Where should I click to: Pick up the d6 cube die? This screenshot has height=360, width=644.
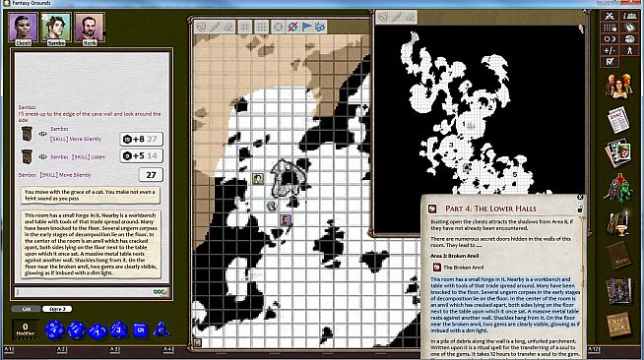coord(140,330)
